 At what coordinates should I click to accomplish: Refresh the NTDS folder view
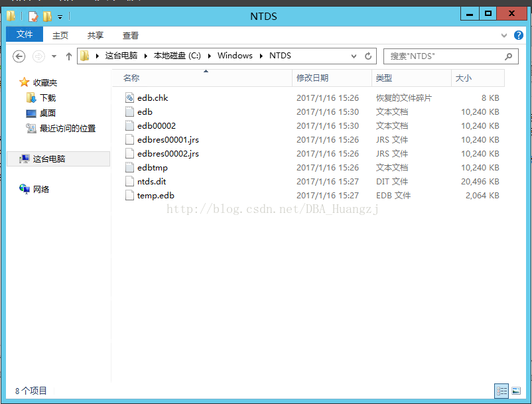(368, 56)
